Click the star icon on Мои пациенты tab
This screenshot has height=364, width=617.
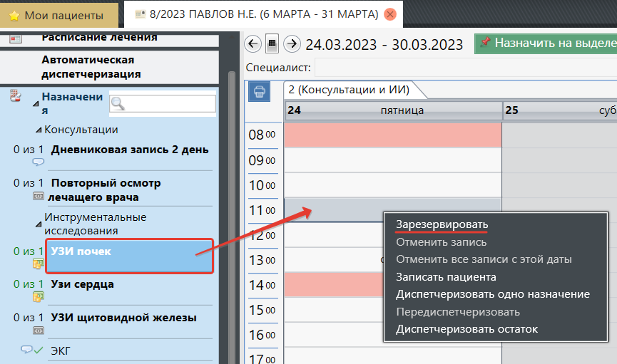(x=14, y=15)
